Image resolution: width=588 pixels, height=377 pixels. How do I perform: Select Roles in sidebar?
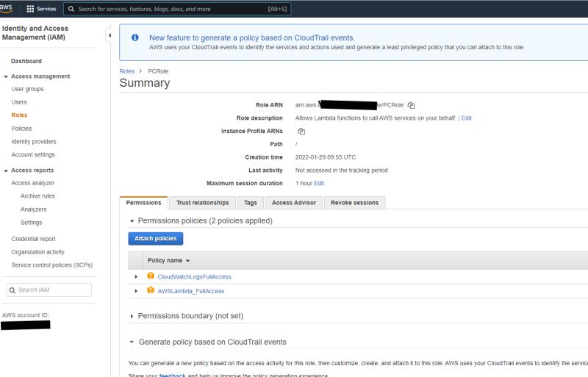click(x=20, y=115)
